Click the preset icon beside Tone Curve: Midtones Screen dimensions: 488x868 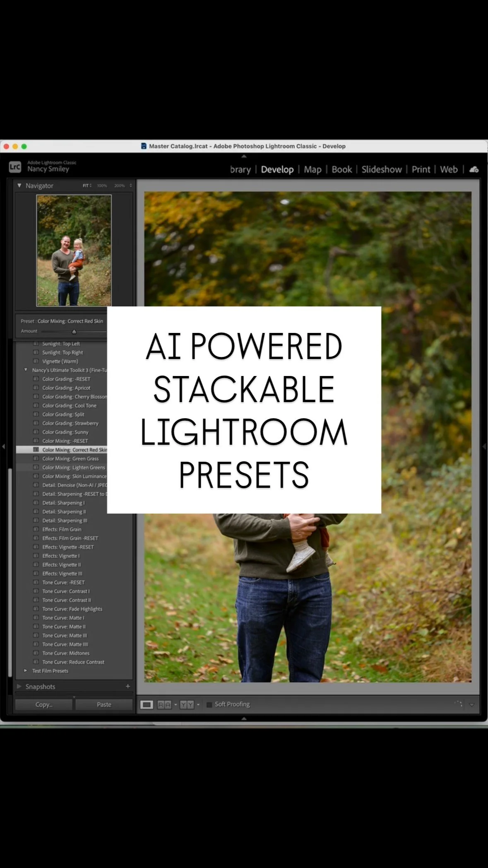pos(36,653)
